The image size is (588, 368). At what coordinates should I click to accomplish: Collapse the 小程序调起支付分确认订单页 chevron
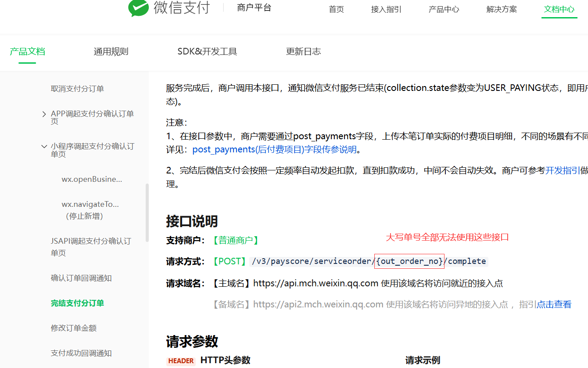coord(44,147)
